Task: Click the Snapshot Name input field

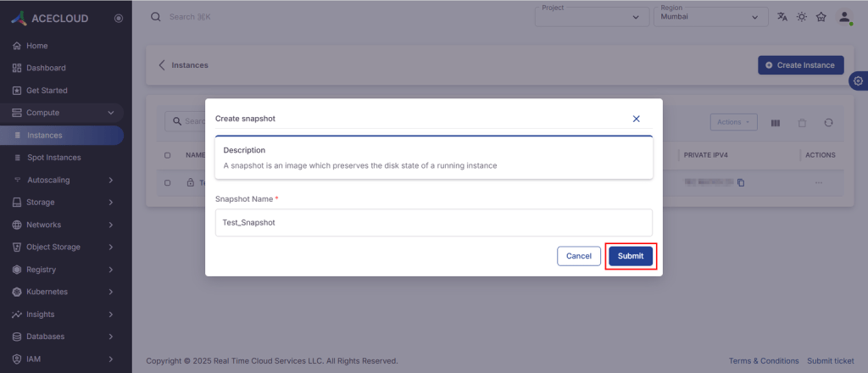Action: 433,222
